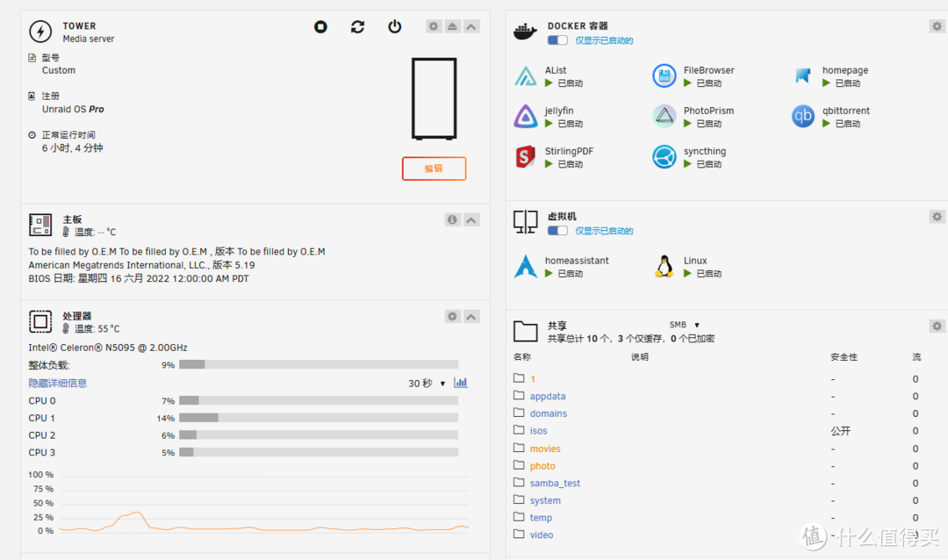The image size is (948, 560).
Task: Collapse the 主板 motherboard panel
Action: click(471, 219)
